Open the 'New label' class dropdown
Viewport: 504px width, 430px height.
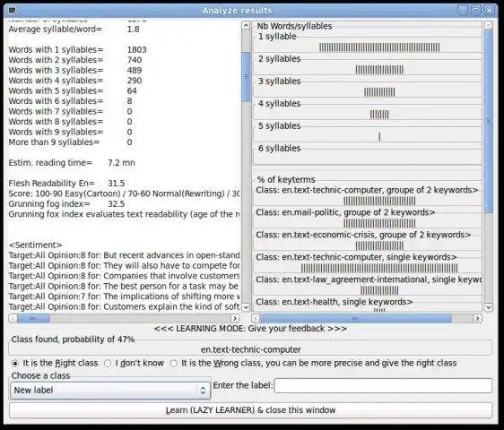click(x=110, y=391)
